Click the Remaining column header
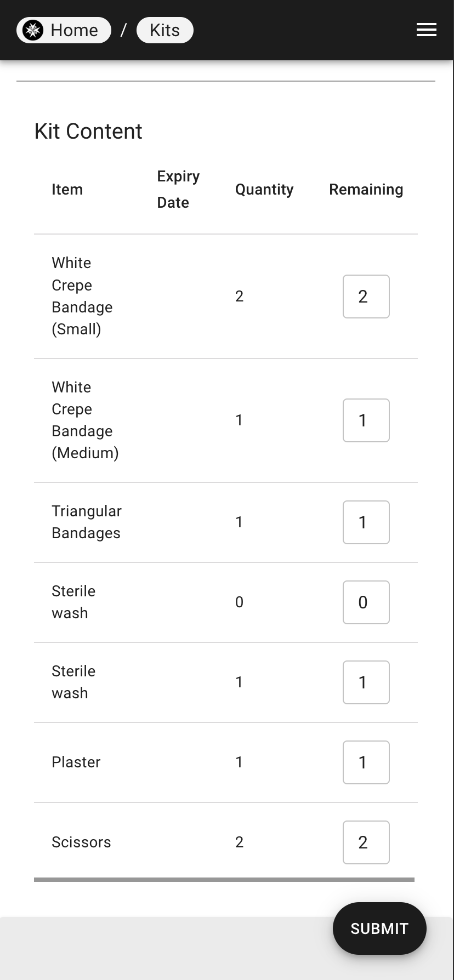Image resolution: width=454 pixels, height=980 pixels. point(366,190)
